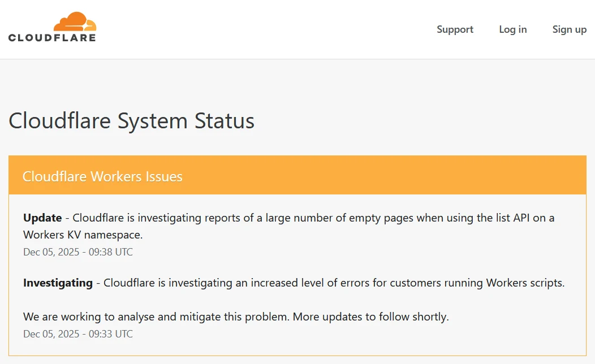Choose Log in from the header menu
This screenshot has height=364, width=595.
(x=512, y=29)
